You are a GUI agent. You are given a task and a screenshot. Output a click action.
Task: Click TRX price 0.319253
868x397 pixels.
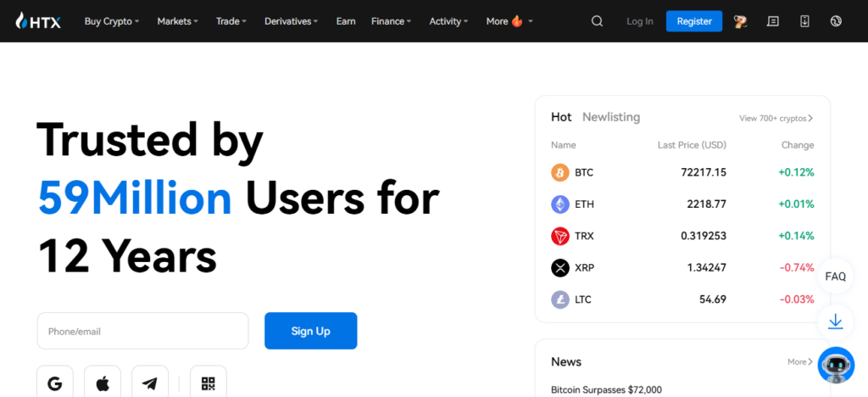point(704,236)
